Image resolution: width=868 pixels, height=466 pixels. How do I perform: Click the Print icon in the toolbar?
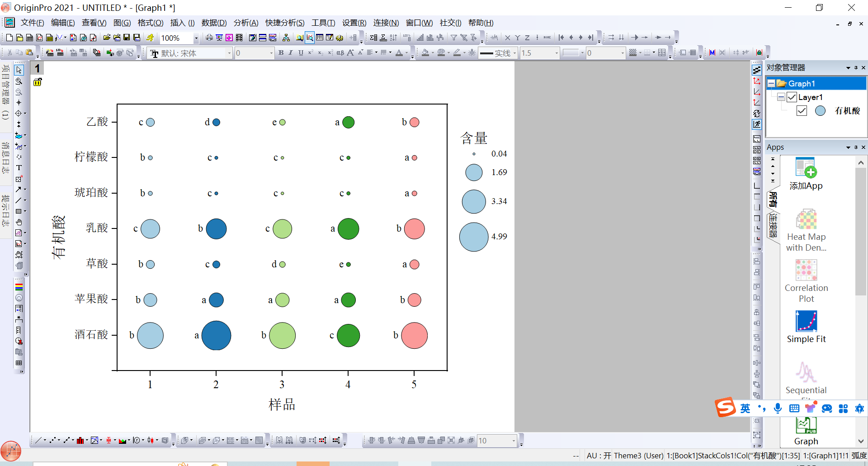coord(209,38)
